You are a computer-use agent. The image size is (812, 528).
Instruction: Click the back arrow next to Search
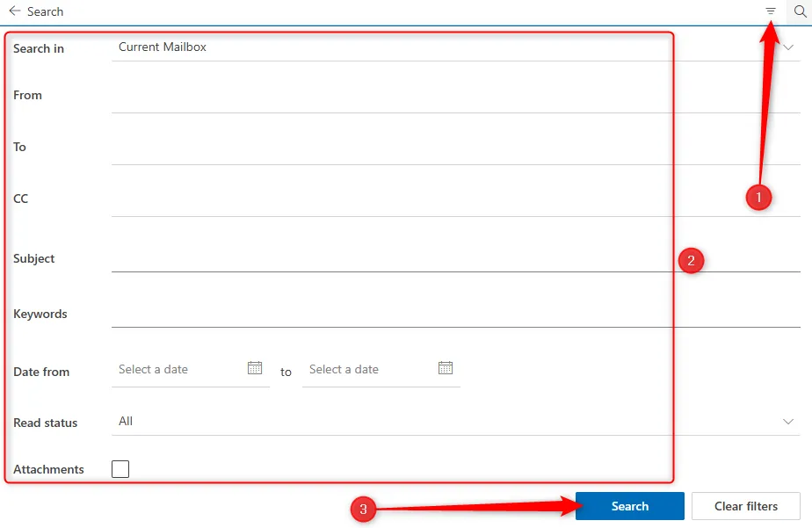coord(14,11)
